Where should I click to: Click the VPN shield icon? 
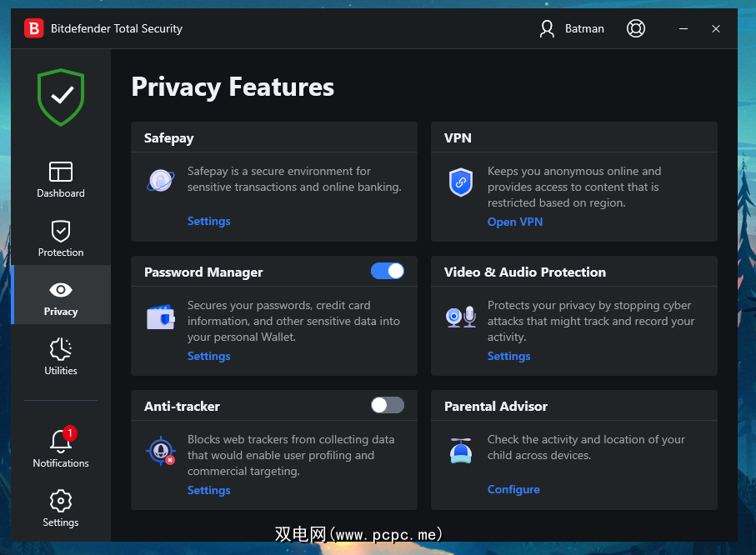click(x=460, y=182)
